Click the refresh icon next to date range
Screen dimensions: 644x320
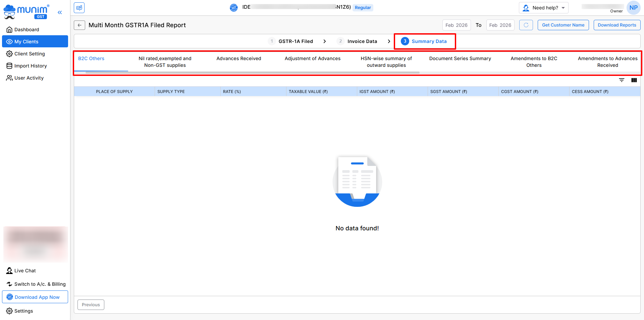click(x=526, y=25)
